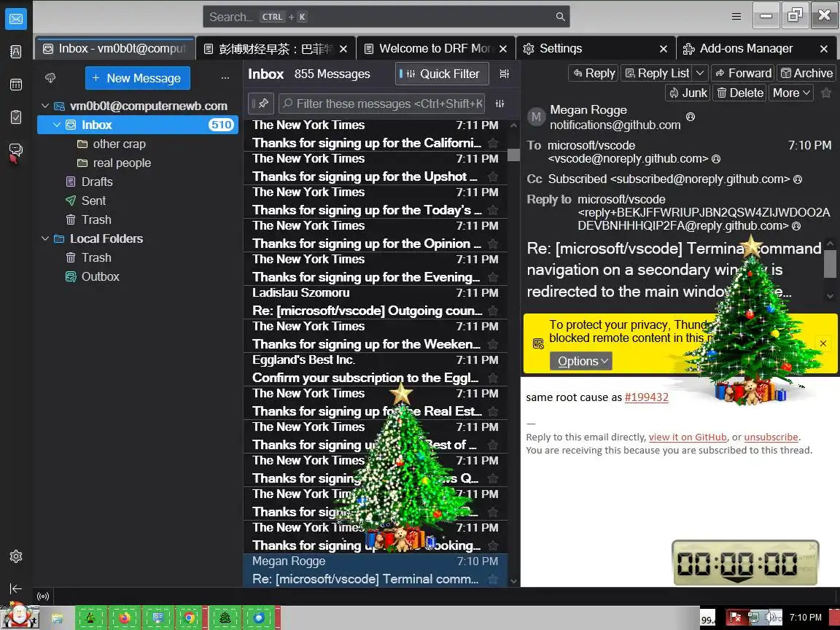Open the More actions dropdown

791,93
